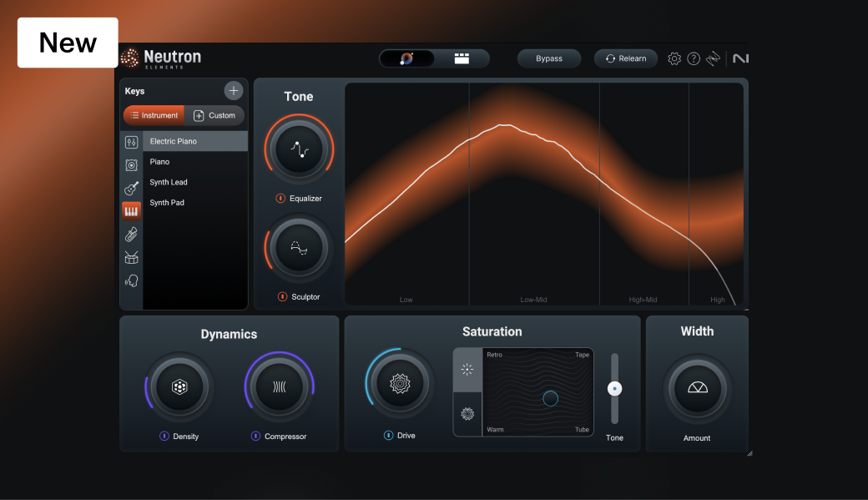
Task: Select the lower saturation mode icon
Action: coord(467,414)
